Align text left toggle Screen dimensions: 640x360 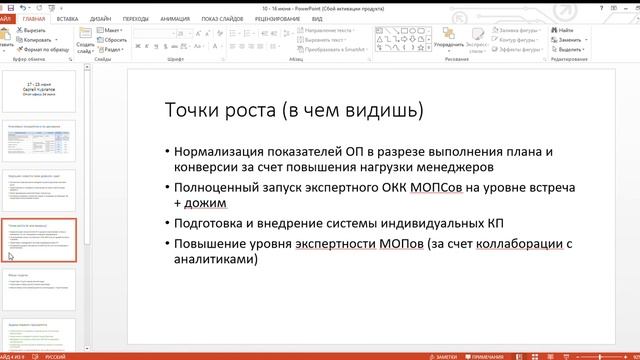(233, 47)
